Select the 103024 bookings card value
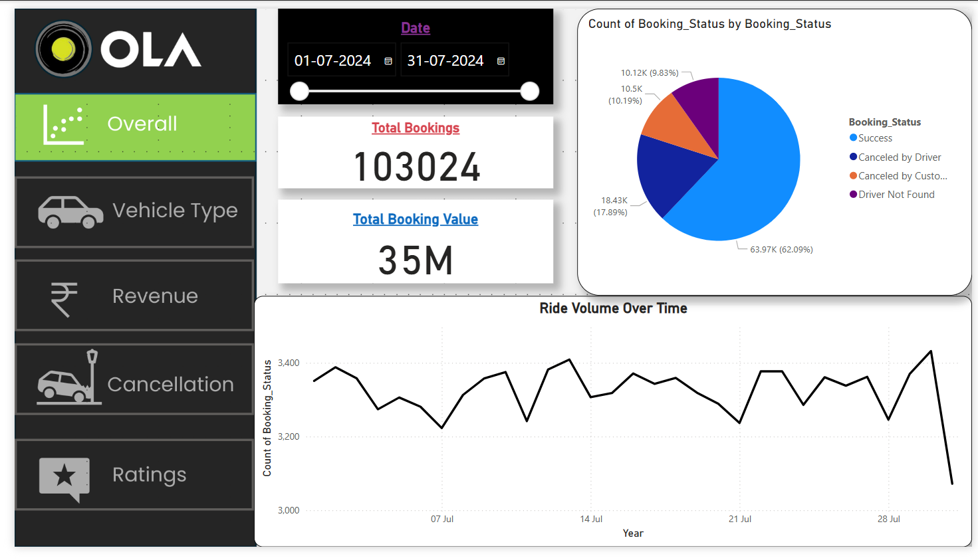 point(417,167)
